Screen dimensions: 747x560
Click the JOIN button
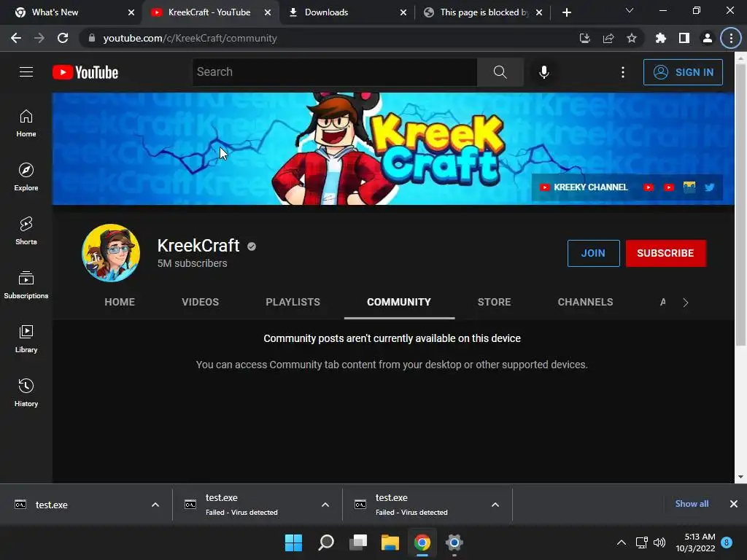593,253
